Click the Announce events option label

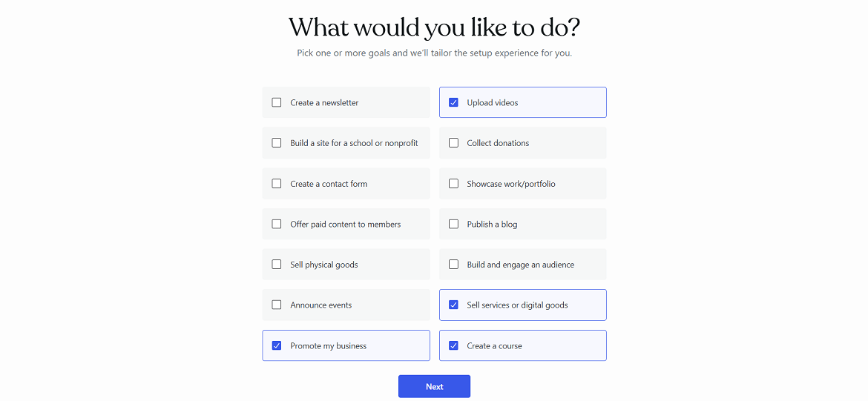point(320,305)
